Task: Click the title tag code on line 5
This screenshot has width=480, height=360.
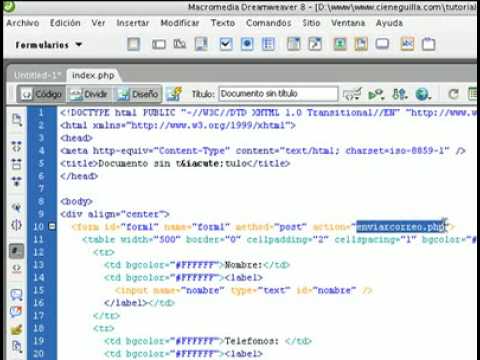Action: click(x=175, y=164)
